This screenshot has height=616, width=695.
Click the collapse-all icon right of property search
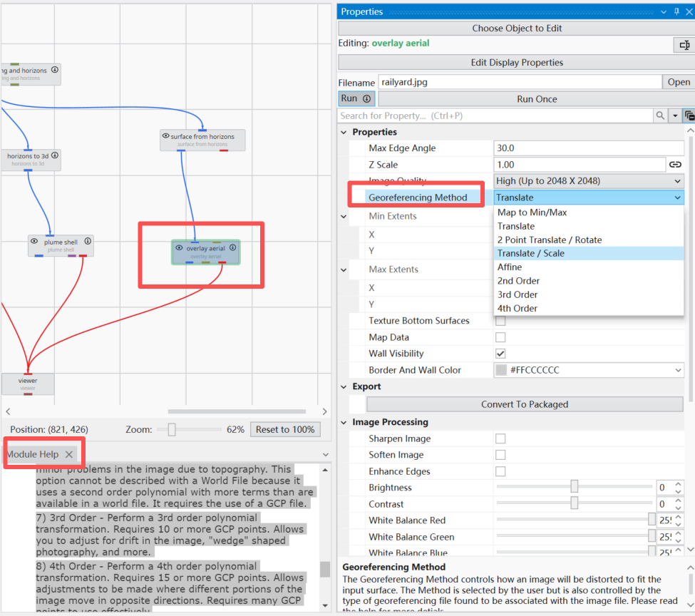[x=689, y=115]
